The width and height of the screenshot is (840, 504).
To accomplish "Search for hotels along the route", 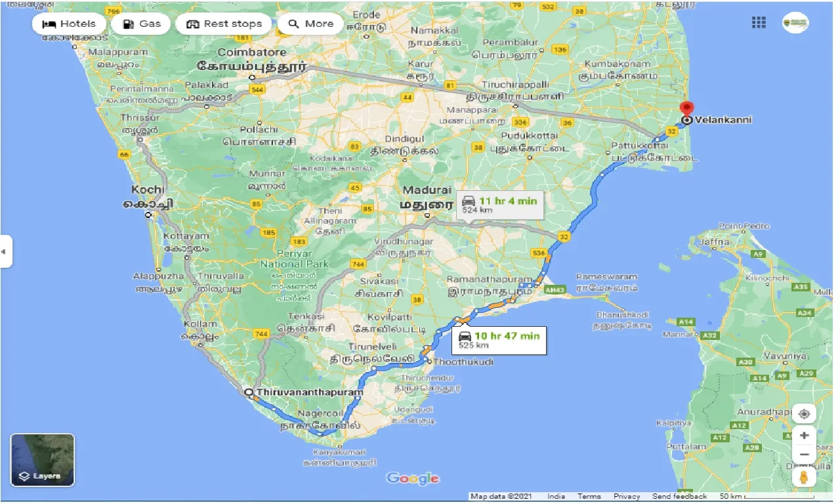I will [68, 23].
